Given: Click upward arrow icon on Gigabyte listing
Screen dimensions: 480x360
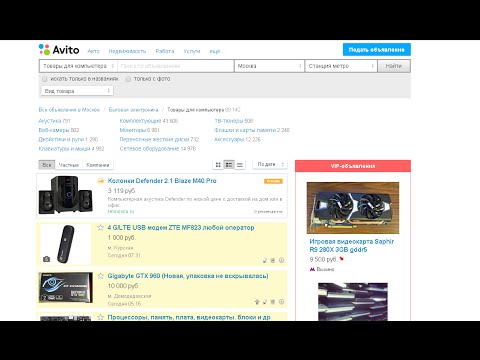Looking at the screenshot, I should 257,302.
